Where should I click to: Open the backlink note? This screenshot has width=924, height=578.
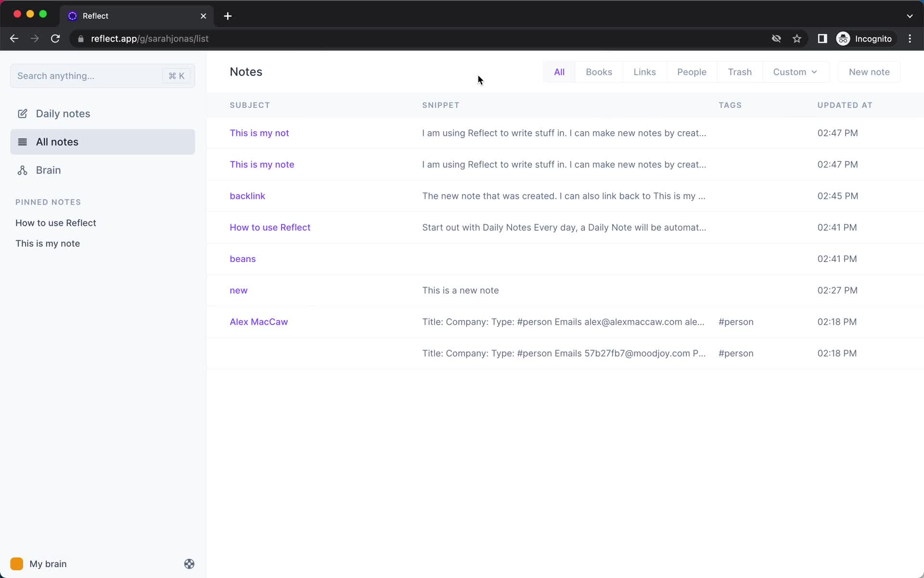point(247,195)
